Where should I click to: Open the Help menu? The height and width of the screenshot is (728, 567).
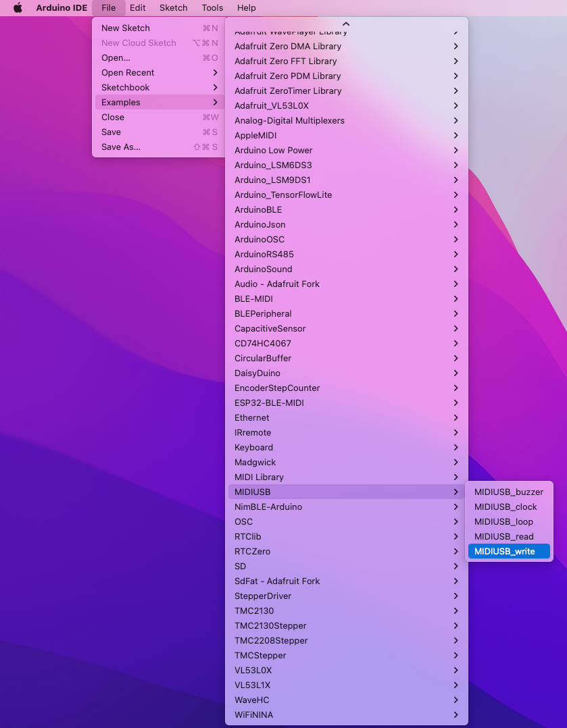pyautogui.click(x=246, y=8)
